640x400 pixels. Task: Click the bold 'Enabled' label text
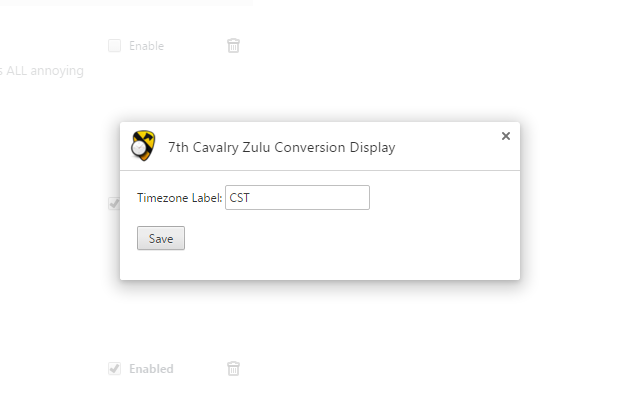[x=151, y=369]
